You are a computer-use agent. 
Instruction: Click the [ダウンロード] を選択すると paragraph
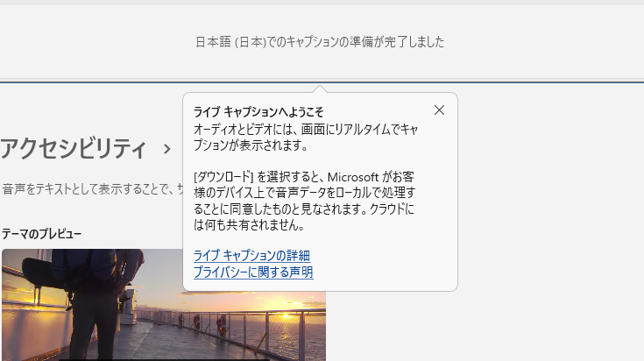[x=304, y=201]
